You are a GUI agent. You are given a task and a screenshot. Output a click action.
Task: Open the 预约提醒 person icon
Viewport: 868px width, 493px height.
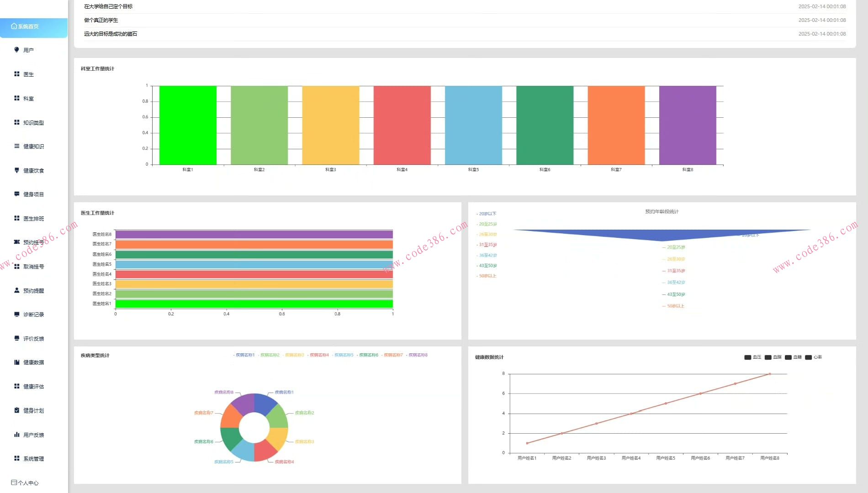pyautogui.click(x=17, y=290)
